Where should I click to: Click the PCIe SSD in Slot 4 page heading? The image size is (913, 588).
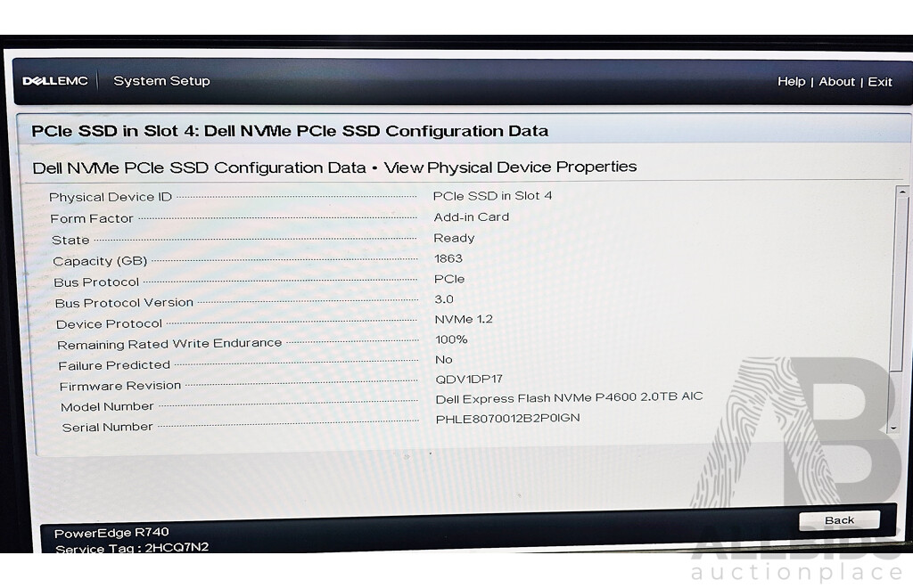point(290,131)
